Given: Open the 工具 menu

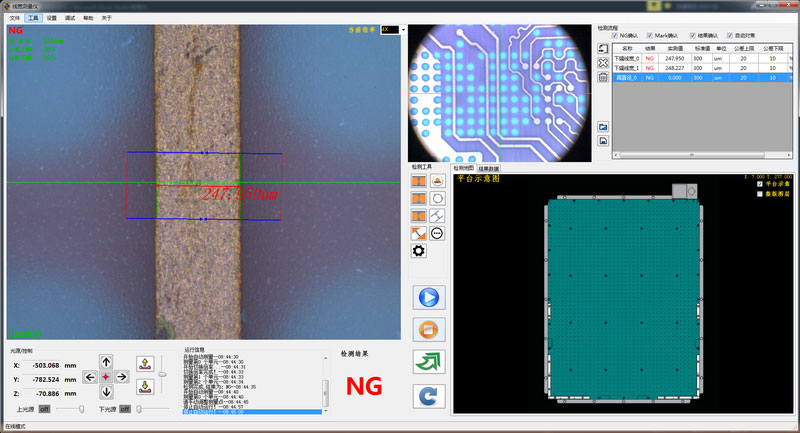Looking at the screenshot, I should [x=33, y=18].
